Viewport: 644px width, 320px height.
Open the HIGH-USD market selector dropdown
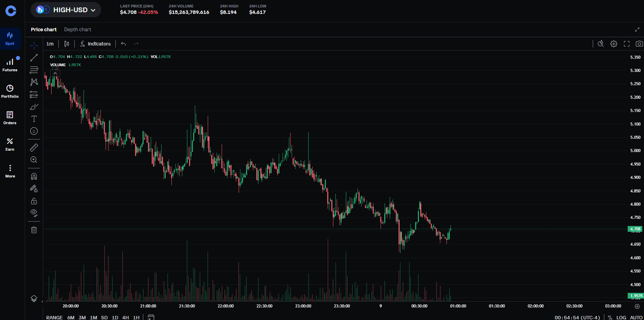tap(66, 10)
